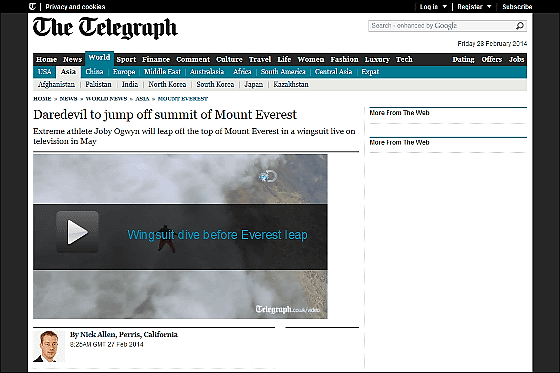Select Europe in world subnav
The height and width of the screenshot is (373, 560).
point(124,71)
